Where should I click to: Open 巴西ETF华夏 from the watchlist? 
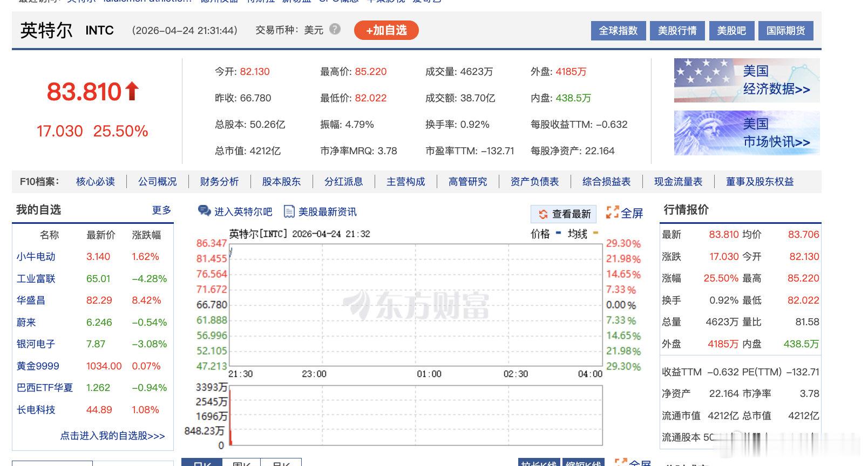[x=45, y=388]
